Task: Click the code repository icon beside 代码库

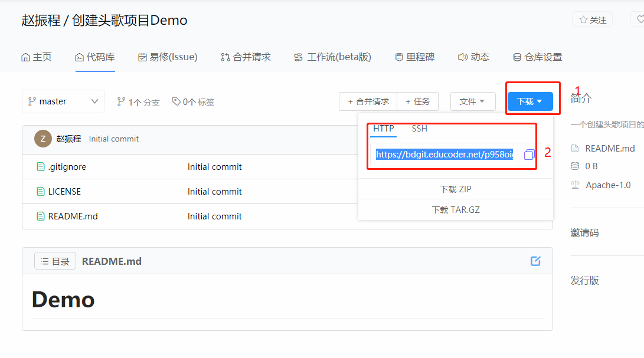Action: pyautogui.click(x=79, y=57)
